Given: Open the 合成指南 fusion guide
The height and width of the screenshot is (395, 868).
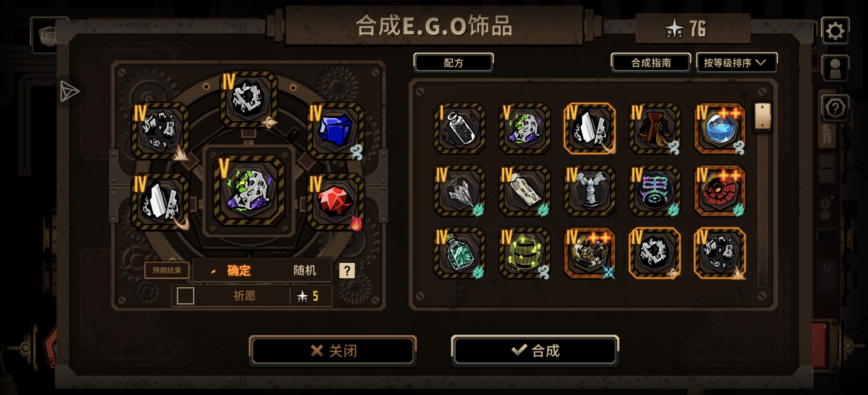Looking at the screenshot, I should (651, 63).
